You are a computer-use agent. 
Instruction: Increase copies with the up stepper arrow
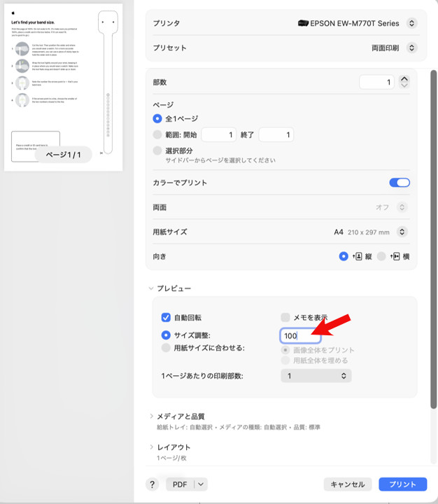coord(404,78)
